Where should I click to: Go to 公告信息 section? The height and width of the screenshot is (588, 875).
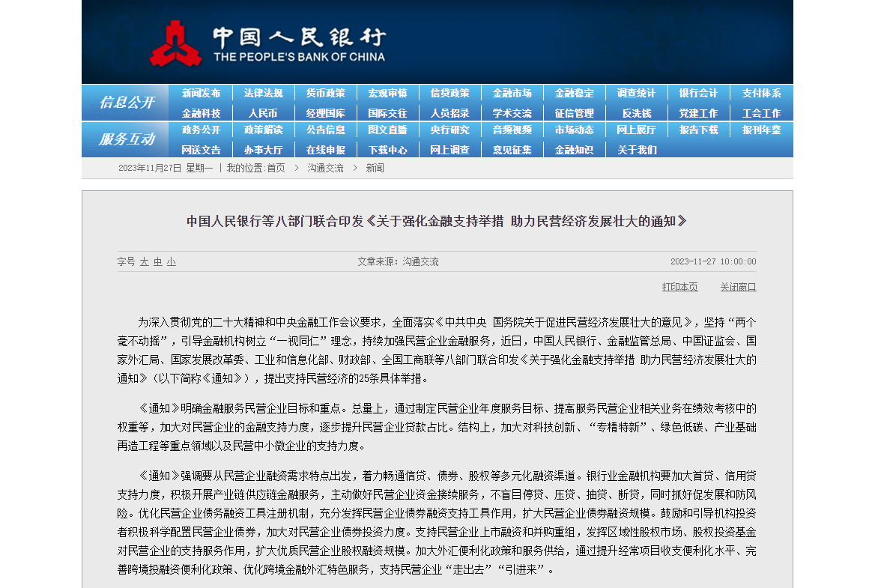(x=325, y=130)
